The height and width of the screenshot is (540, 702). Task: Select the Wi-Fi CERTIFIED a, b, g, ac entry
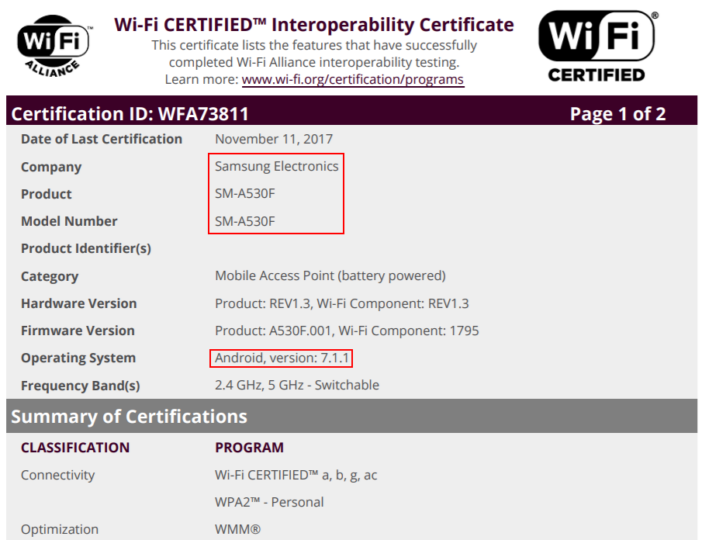click(x=296, y=475)
